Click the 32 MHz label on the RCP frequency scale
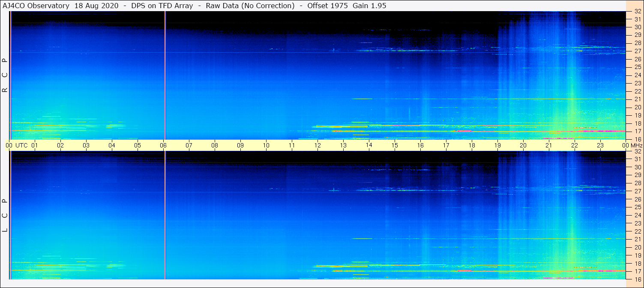Viewport: 644px width, 288px height. (x=637, y=12)
